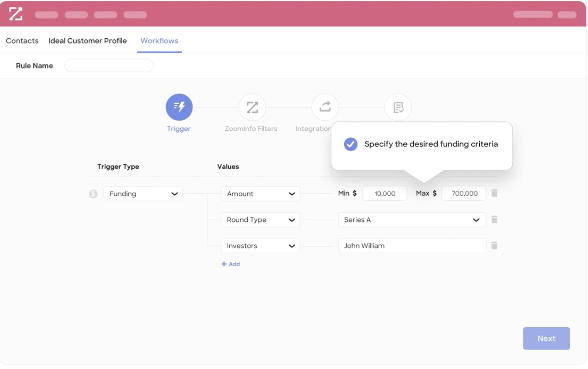Select the Trigger step lightning icon

(179, 107)
